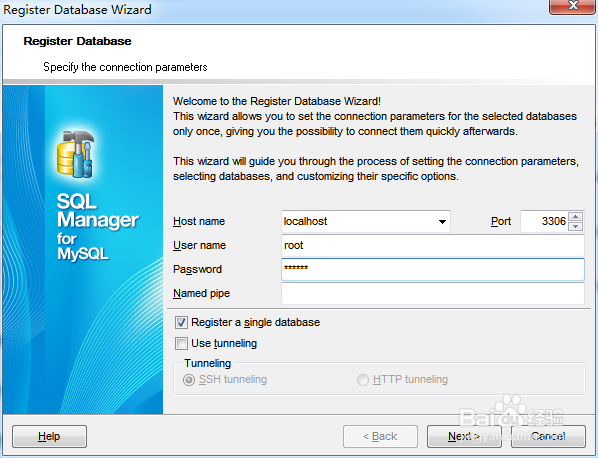Click the 'SQL Manager for MySQL' banner text

coord(98,227)
